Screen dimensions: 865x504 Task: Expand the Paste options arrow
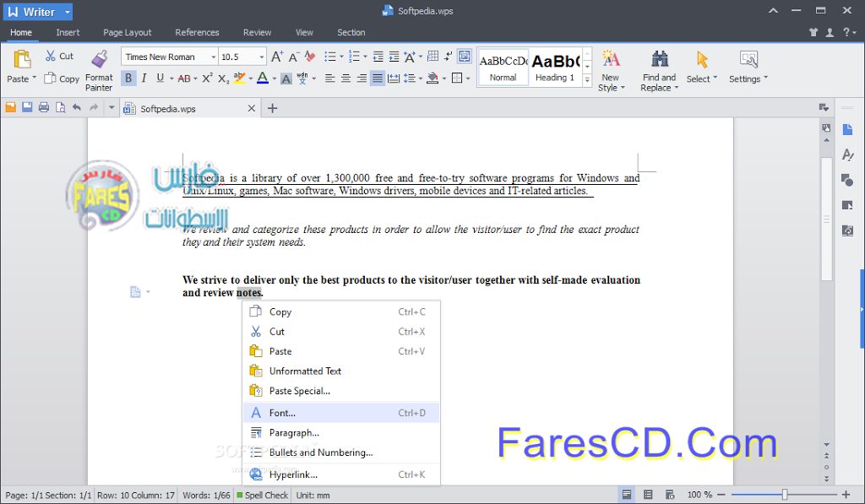[34, 78]
